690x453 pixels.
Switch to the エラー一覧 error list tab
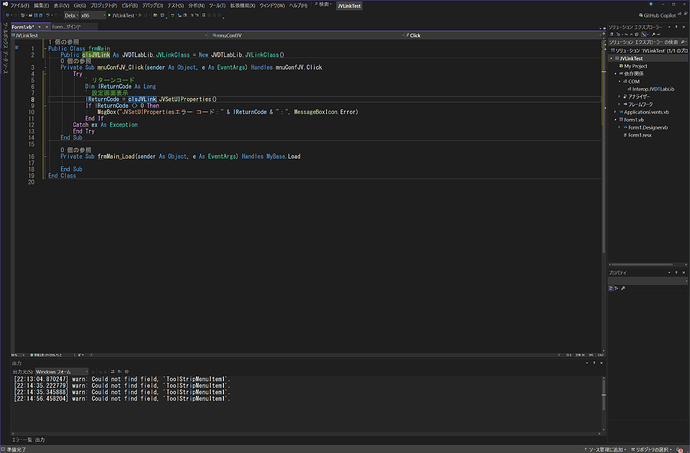[22, 439]
